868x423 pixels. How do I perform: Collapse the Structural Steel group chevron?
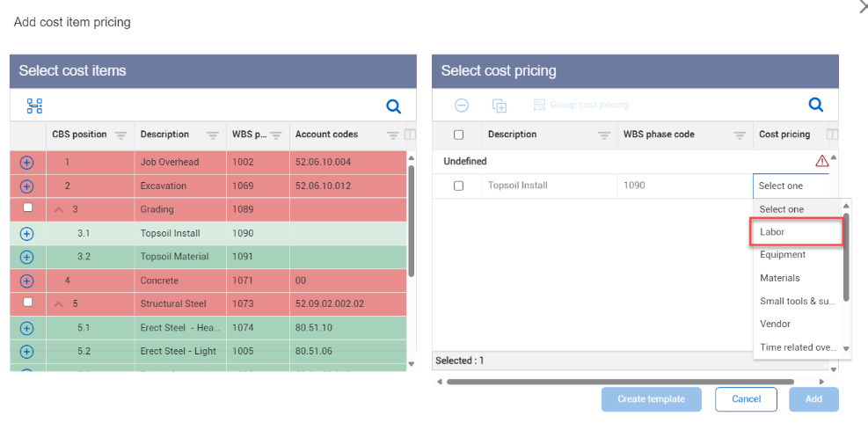pyautogui.click(x=59, y=303)
